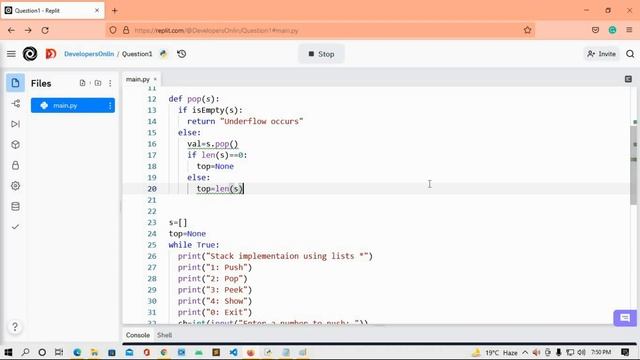
Task: Go forward in browser
Action: [28, 30]
